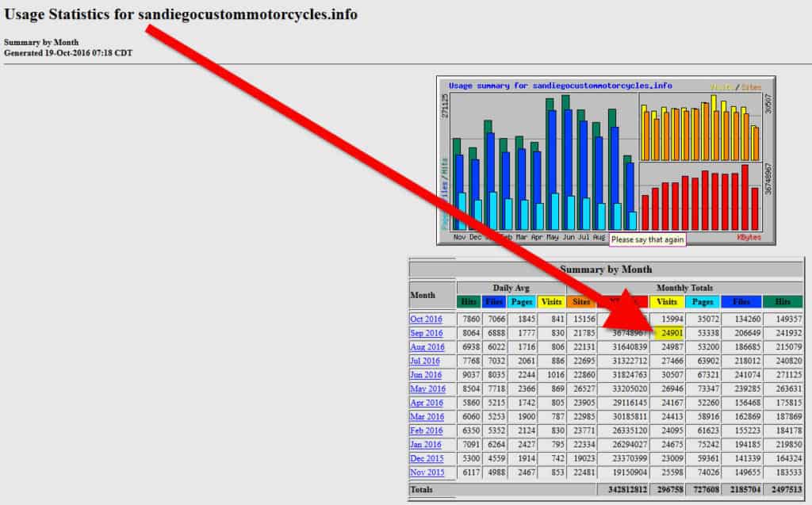Open the Mar 2016 statistics link

pos(427,416)
